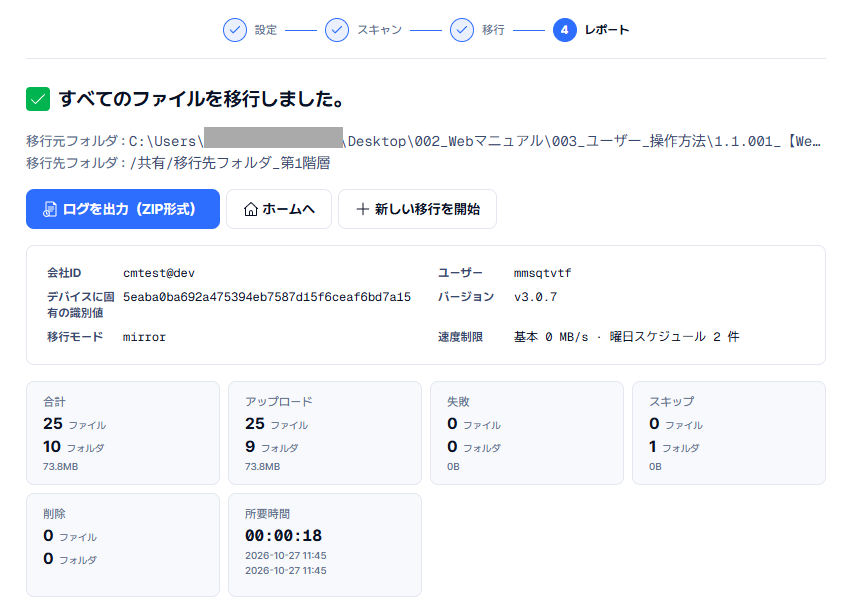Viewport: 849px width, 608px height.
Task: Select the 設定 step label
Action: 266,30
